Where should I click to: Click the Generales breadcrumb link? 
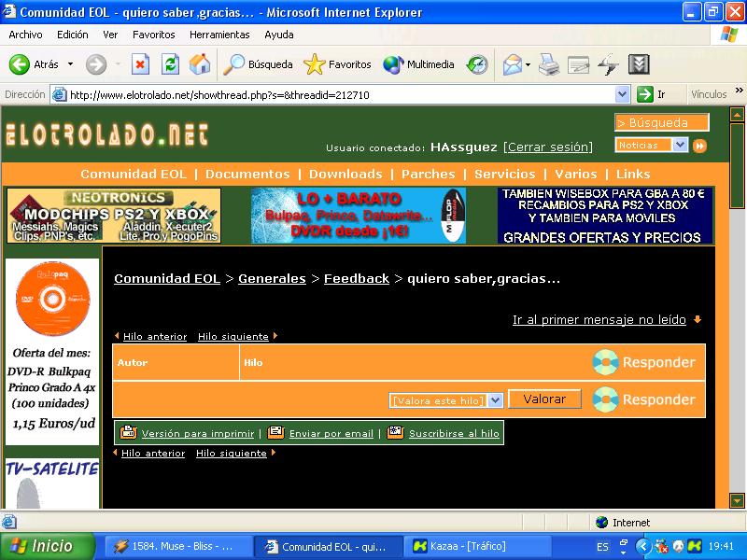click(272, 278)
